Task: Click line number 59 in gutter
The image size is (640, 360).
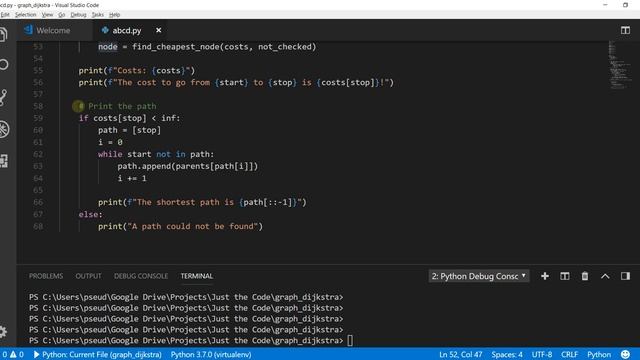Action: click(38, 118)
